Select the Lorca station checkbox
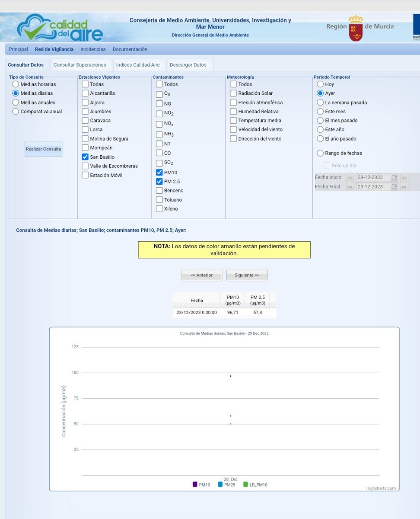Viewport: 420px width, 519px height. coord(86,129)
